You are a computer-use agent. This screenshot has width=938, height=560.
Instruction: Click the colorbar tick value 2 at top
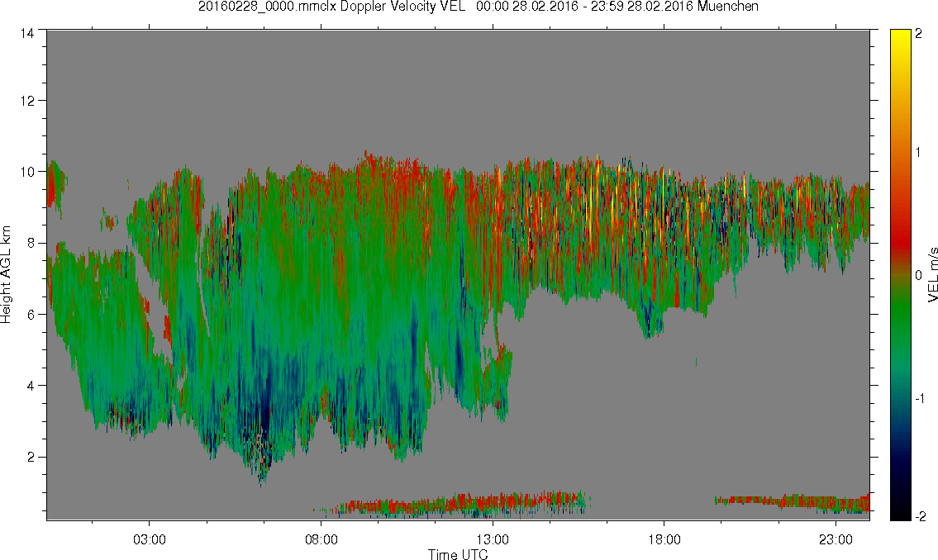click(x=918, y=34)
